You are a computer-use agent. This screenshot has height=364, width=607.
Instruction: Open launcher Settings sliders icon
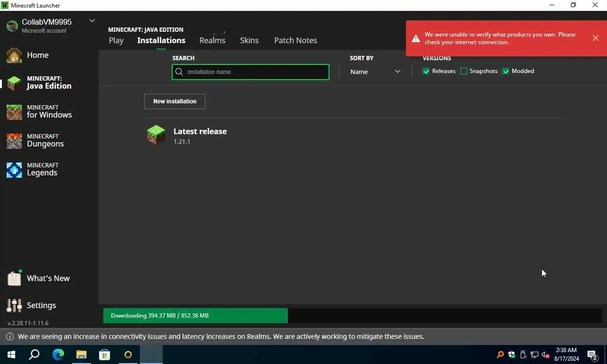(x=14, y=305)
